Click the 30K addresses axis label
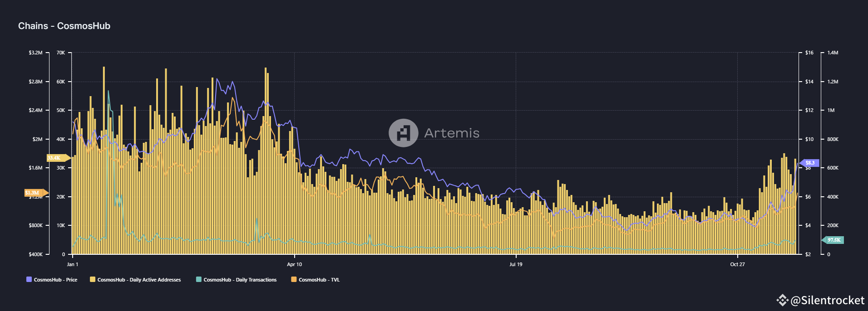Image resolution: width=868 pixels, height=311 pixels. coord(61,168)
